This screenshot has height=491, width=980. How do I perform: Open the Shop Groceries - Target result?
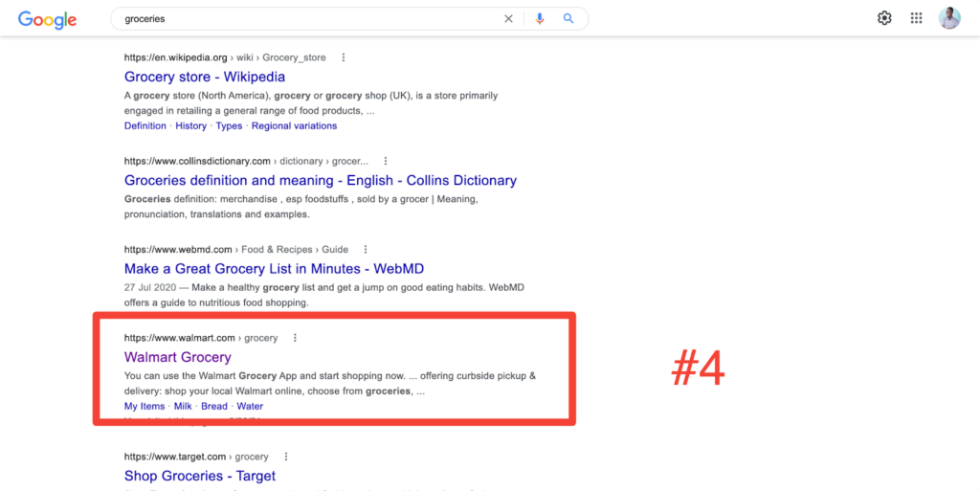(200, 476)
